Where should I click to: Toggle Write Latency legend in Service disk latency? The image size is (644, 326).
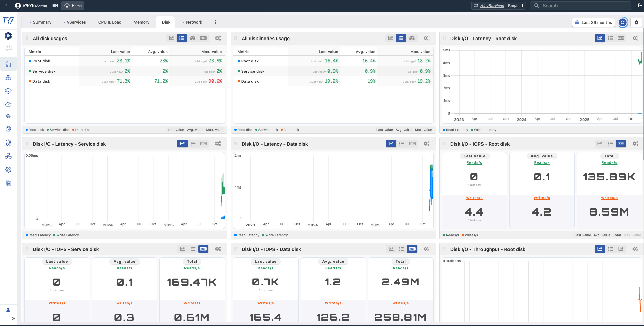[66, 235]
